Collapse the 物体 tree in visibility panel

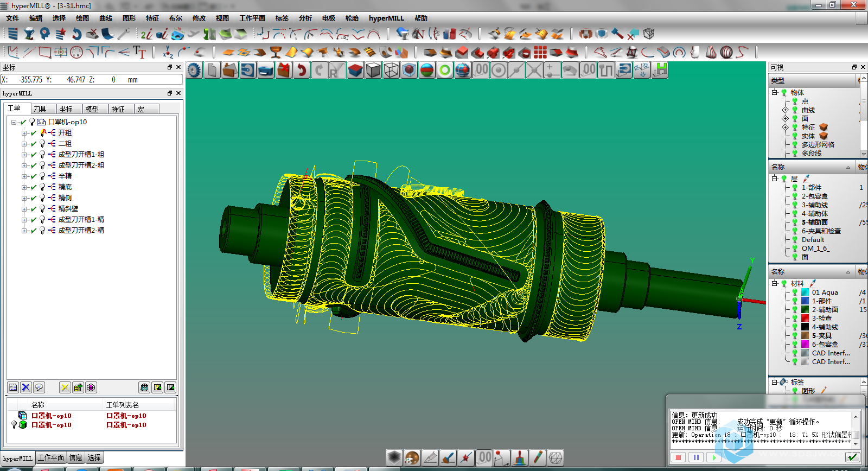pyautogui.click(x=775, y=92)
